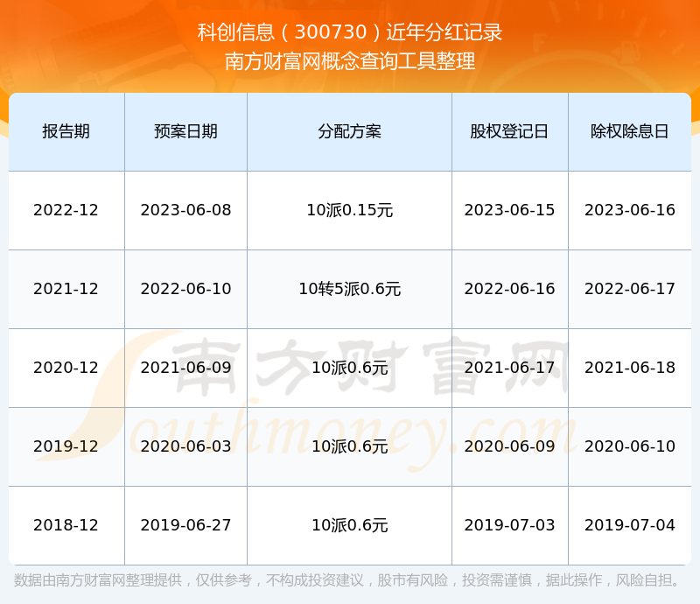Click ex-dividend date 2022-06-17

tap(630, 289)
